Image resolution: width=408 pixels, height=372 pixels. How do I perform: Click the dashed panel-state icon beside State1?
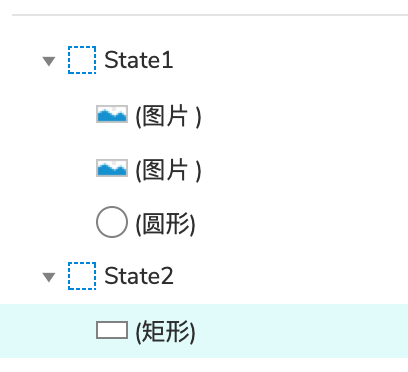82,60
